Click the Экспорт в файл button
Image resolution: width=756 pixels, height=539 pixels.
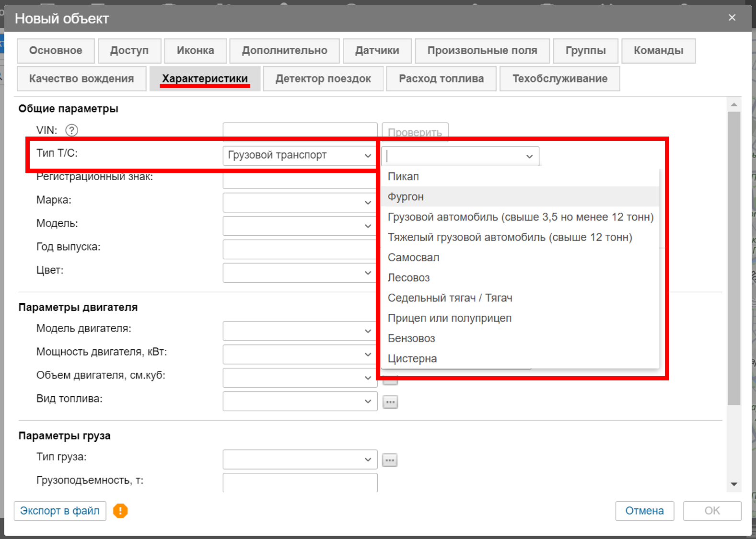click(60, 511)
